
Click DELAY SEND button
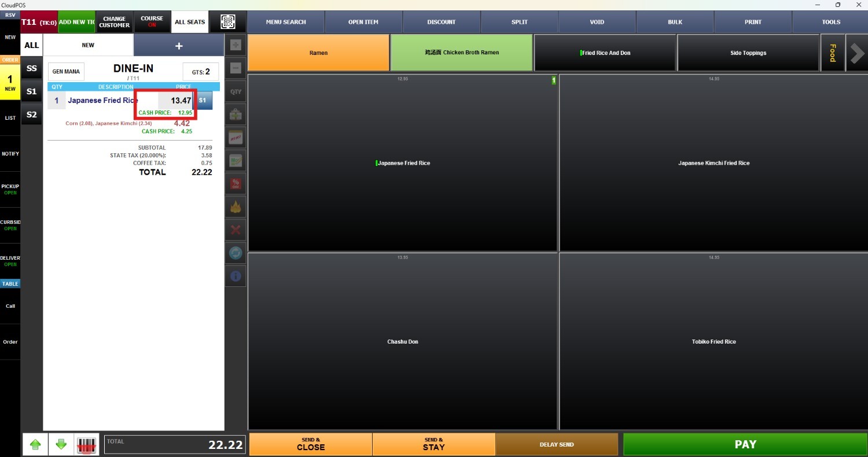coord(557,444)
